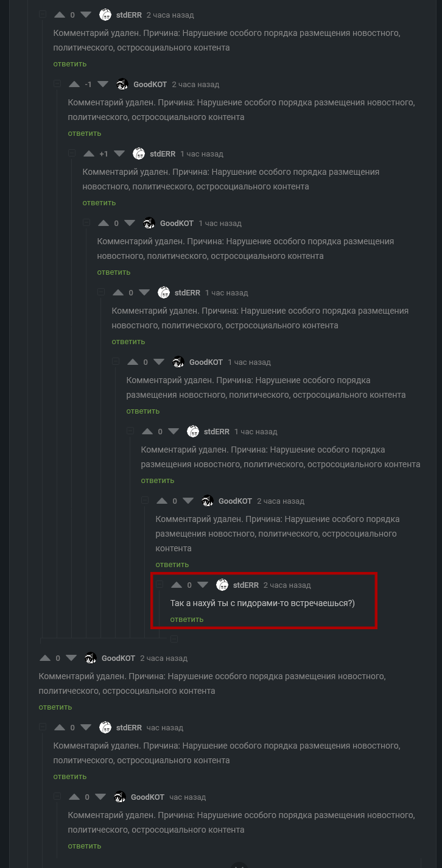This screenshot has height=868, width=442.
Task: Click stdERR's avatar in the red-outlined comment
Action: point(222,585)
